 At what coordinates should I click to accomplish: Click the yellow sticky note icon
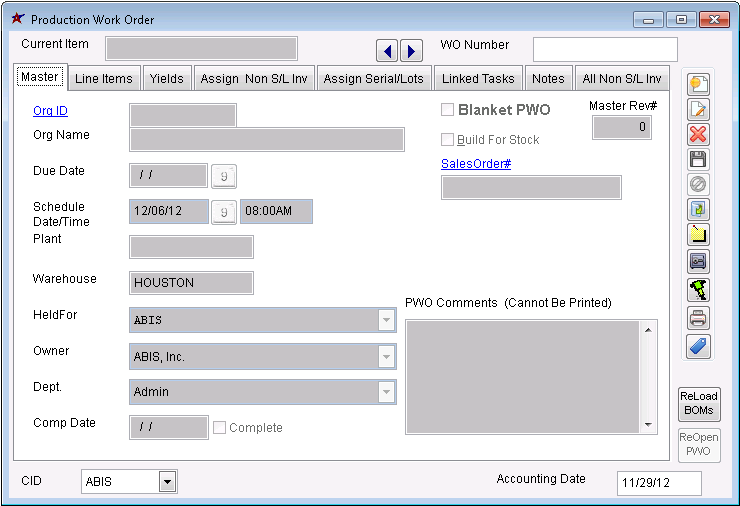click(699, 235)
